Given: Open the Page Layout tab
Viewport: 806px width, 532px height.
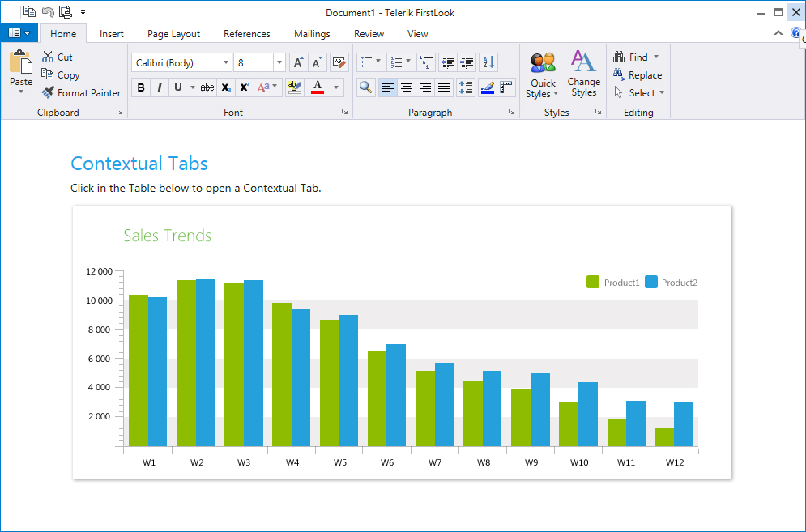Looking at the screenshot, I should pos(173,34).
